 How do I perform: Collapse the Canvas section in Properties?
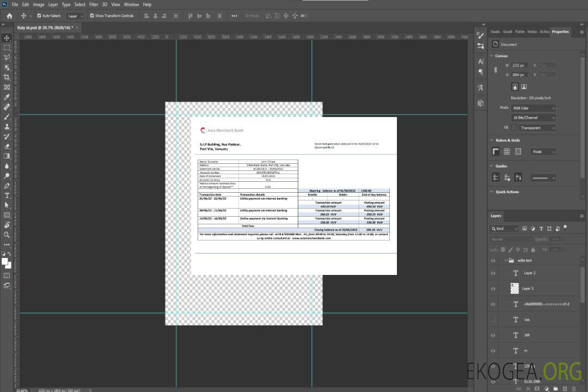point(492,56)
